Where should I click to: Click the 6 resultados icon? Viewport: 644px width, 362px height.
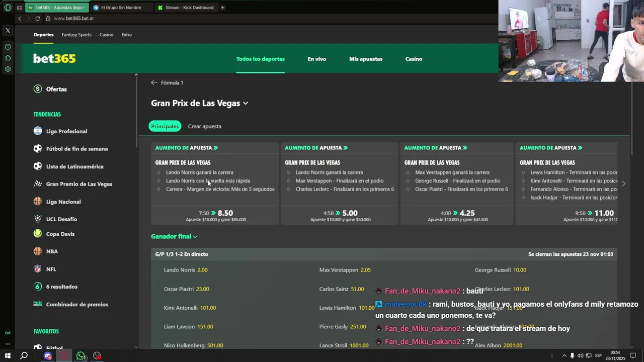tap(38, 287)
